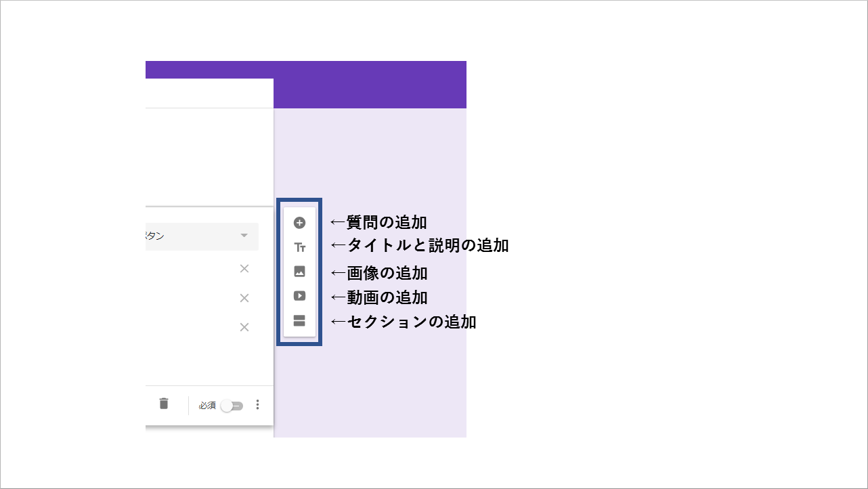
Task: Remove the third answer option
Action: pos(244,326)
